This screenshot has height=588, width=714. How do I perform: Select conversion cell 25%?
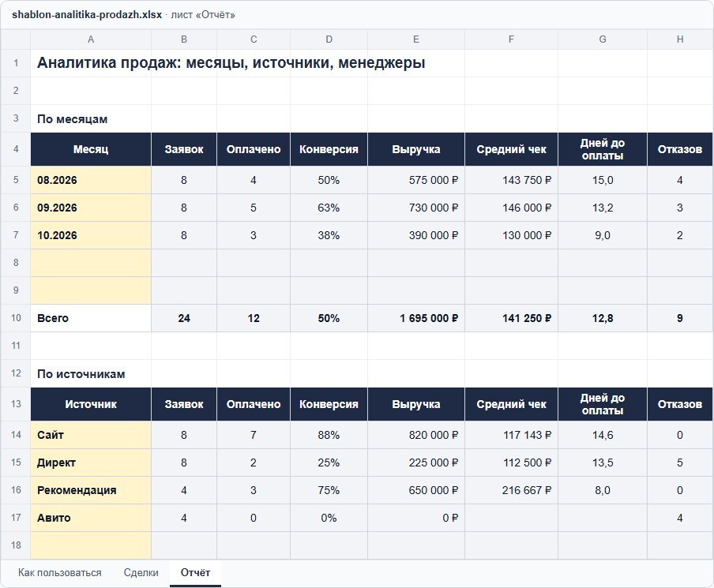point(329,463)
